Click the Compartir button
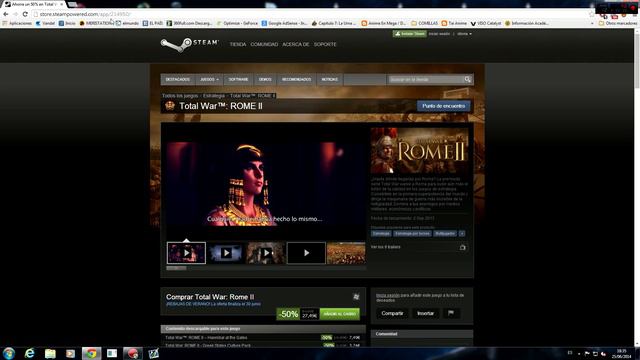This screenshot has width=640, height=360. [x=392, y=313]
